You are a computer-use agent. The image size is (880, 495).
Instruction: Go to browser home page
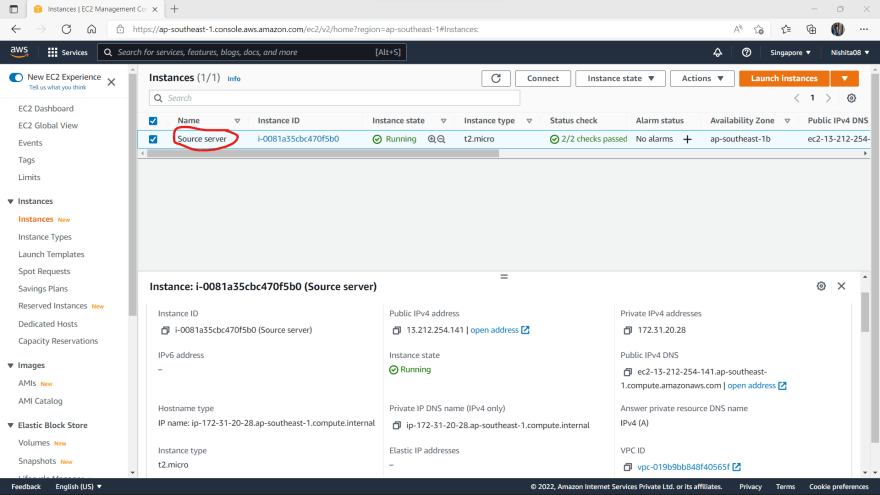point(91,29)
